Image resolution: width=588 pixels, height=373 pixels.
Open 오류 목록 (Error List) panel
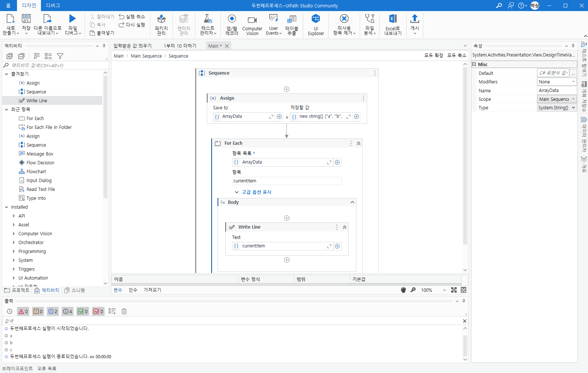(x=47, y=369)
